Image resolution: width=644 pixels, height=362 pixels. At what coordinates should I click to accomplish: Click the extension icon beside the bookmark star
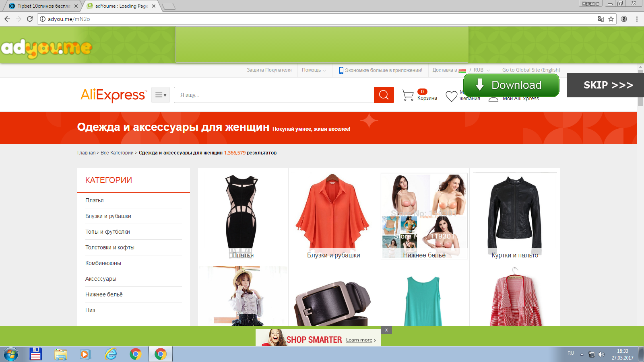(624, 19)
